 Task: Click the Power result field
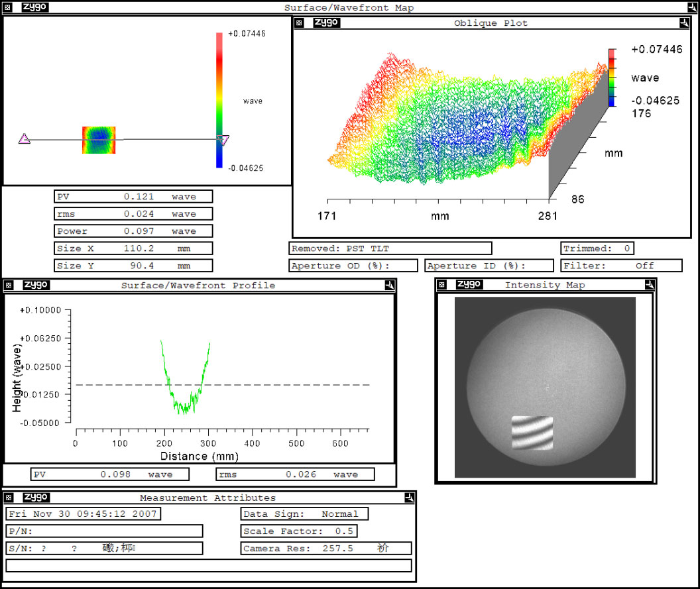pyautogui.click(x=133, y=231)
